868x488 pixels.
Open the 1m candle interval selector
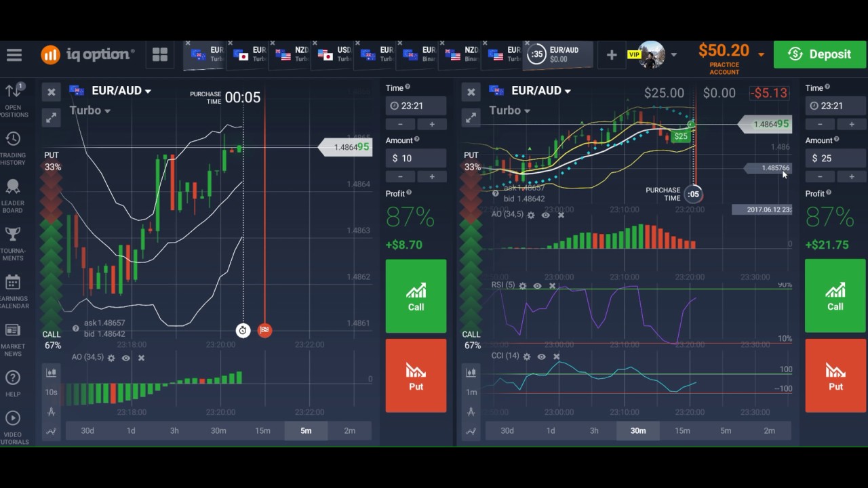pos(471,392)
